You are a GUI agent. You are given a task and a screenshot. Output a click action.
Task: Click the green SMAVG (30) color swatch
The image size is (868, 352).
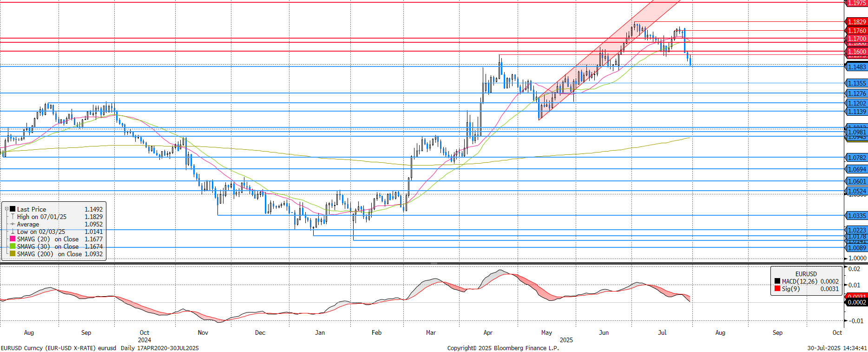click(13, 246)
